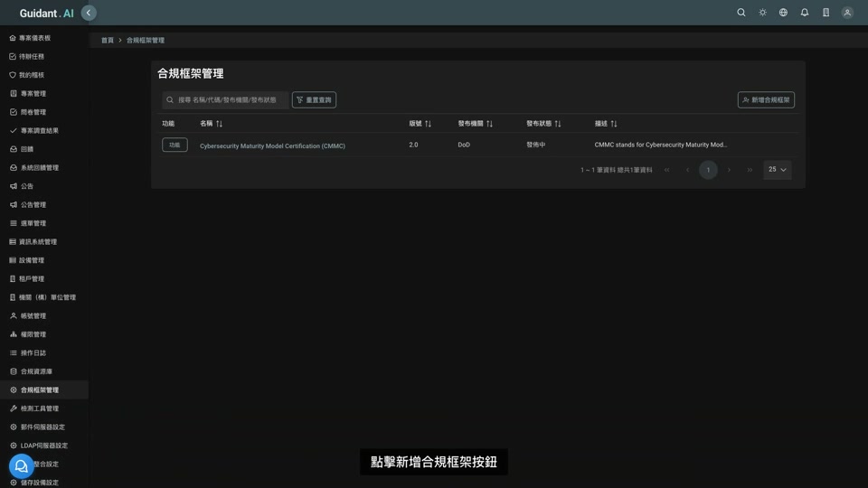Open the notifications bell
Screen dimensions: 868x488
click(805, 12)
